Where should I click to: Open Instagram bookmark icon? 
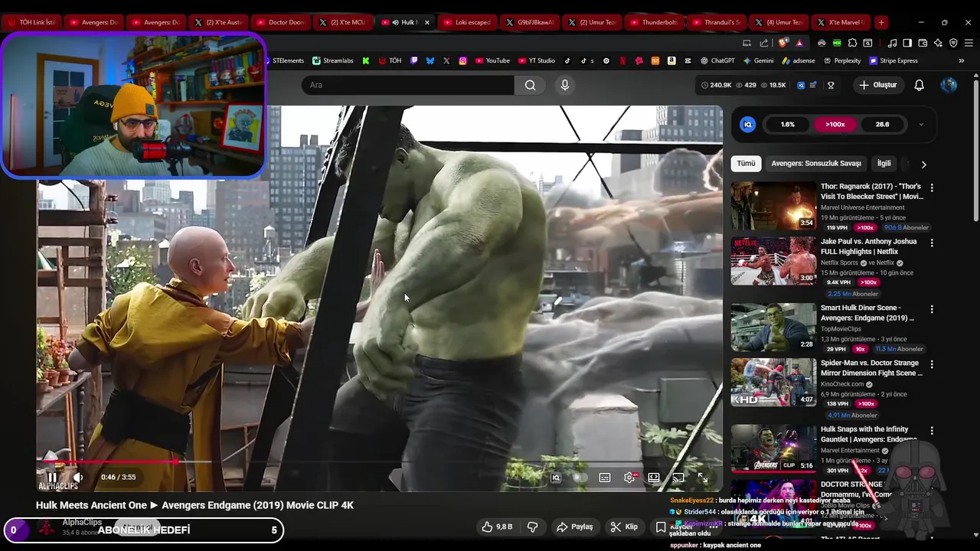462,60
